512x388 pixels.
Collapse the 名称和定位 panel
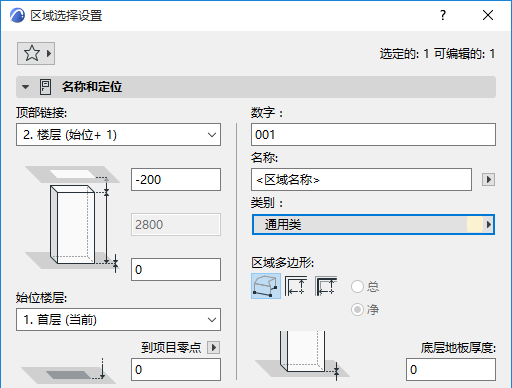point(25,87)
